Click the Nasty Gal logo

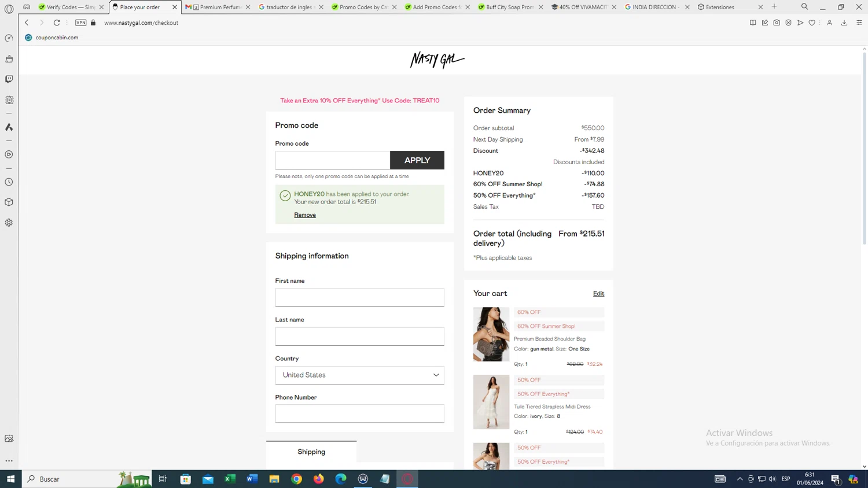click(437, 60)
